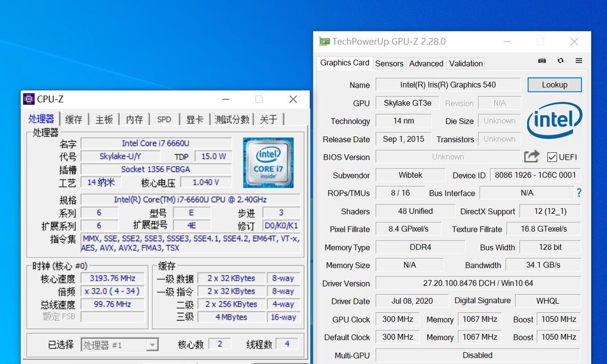Click the Texture Fillrate value 16.8 GTexel/s
Screen dimensions: 607x364
(544, 229)
